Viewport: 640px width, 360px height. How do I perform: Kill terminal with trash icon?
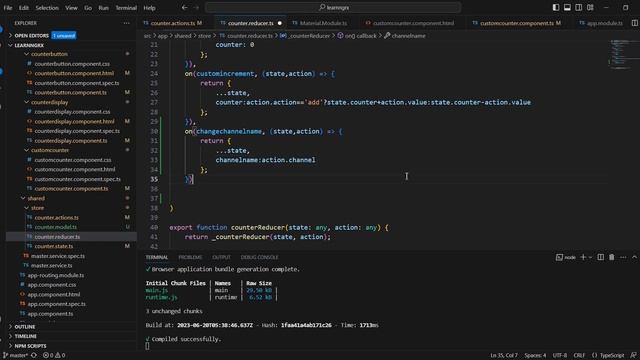(611, 257)
